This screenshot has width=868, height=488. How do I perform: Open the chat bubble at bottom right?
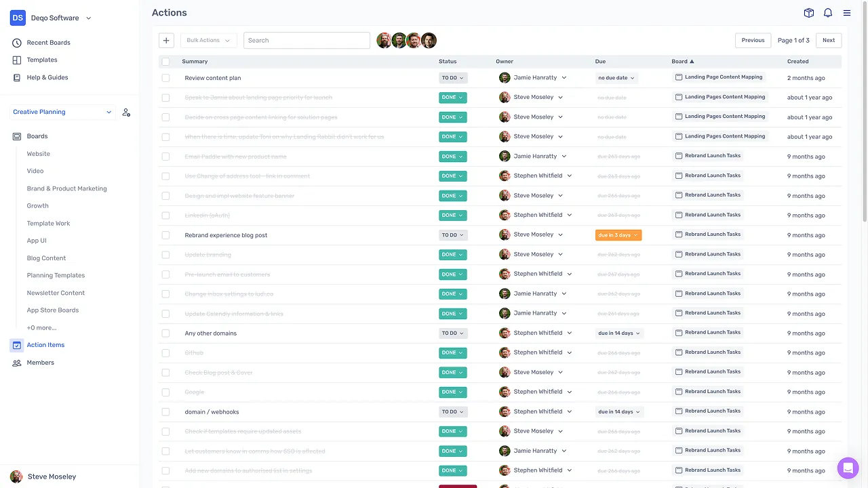point(848,468)
